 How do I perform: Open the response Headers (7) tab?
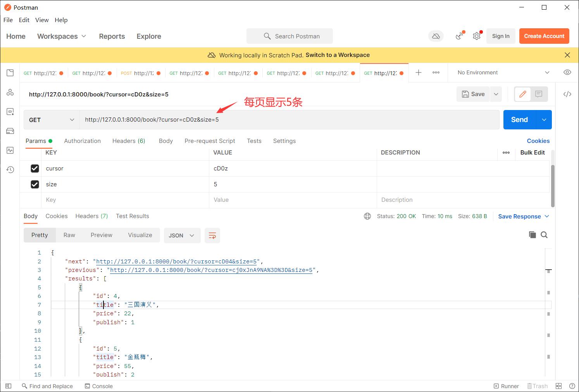pos(91,216)
